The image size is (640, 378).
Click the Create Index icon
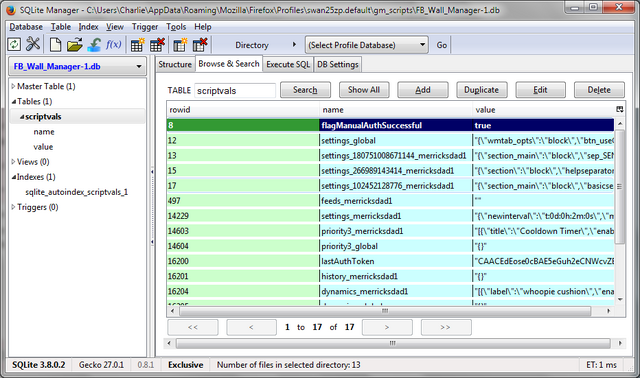point(180,44)
